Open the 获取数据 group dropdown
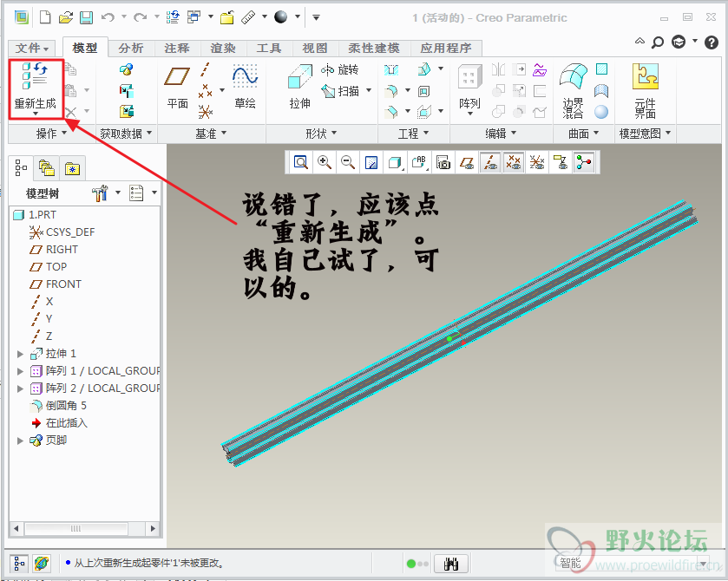The image size is (728, 581). [126, 134]
